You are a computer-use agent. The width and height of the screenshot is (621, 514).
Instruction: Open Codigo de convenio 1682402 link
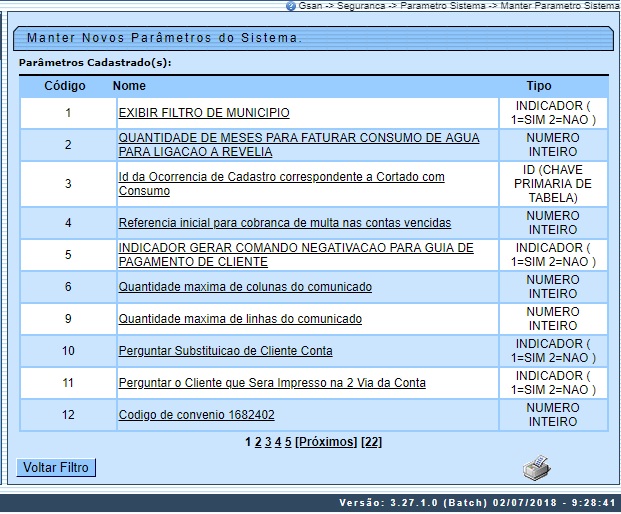coord(196,415)
